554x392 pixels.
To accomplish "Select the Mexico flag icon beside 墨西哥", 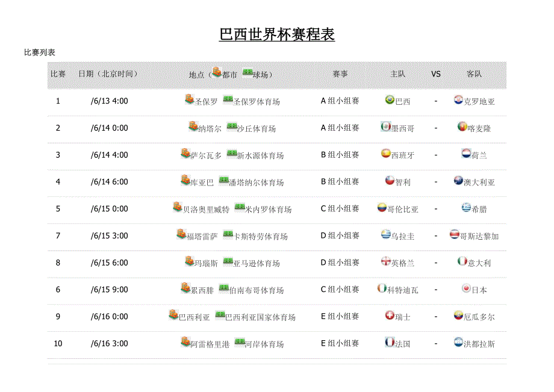I will pos(385,126).
